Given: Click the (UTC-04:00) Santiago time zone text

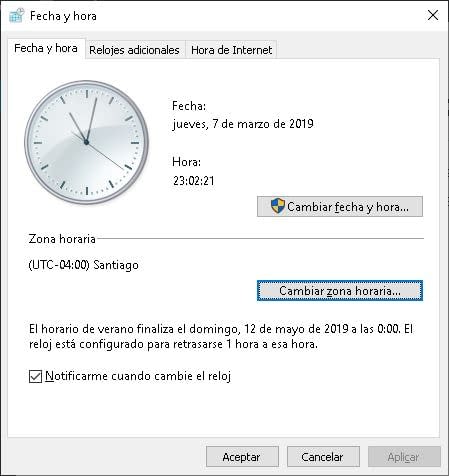Looking at the screenshot, I should 83,265.
